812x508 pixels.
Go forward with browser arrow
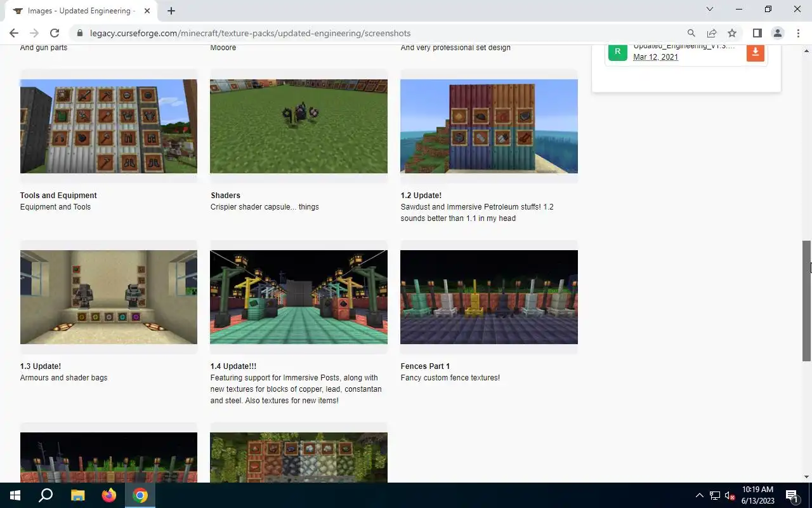(x=34, y=33)
